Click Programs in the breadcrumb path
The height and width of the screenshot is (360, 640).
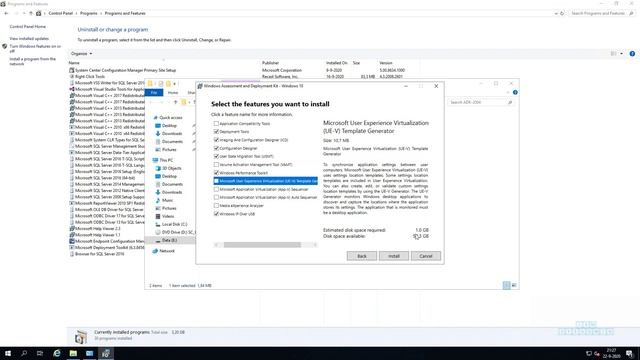click(x=89, y=13)
